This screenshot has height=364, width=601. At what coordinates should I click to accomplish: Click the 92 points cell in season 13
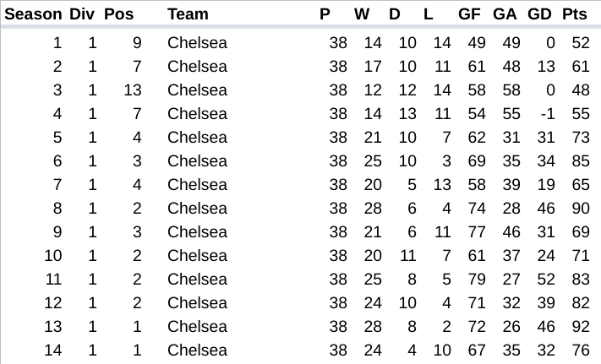(x=580, y=327)
